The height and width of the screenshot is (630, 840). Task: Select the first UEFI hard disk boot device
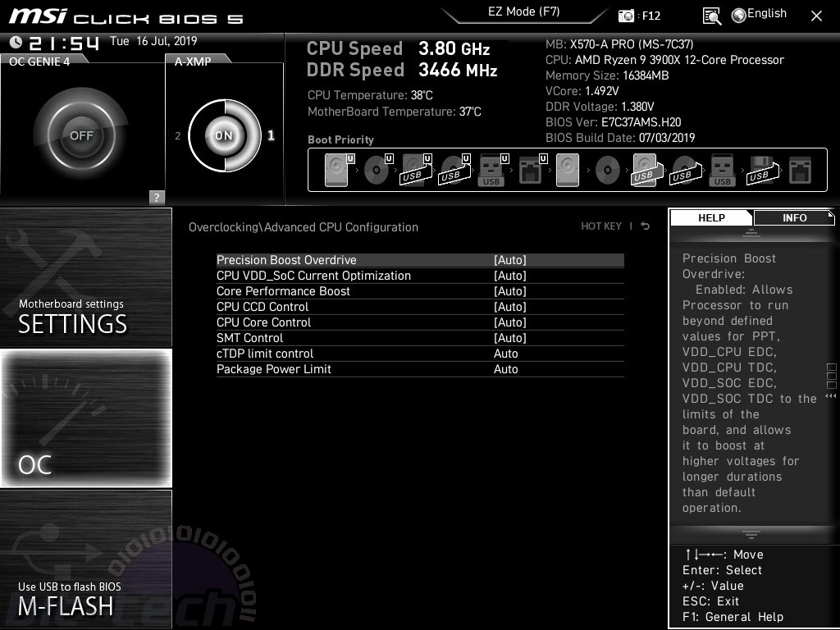[339, 170]
